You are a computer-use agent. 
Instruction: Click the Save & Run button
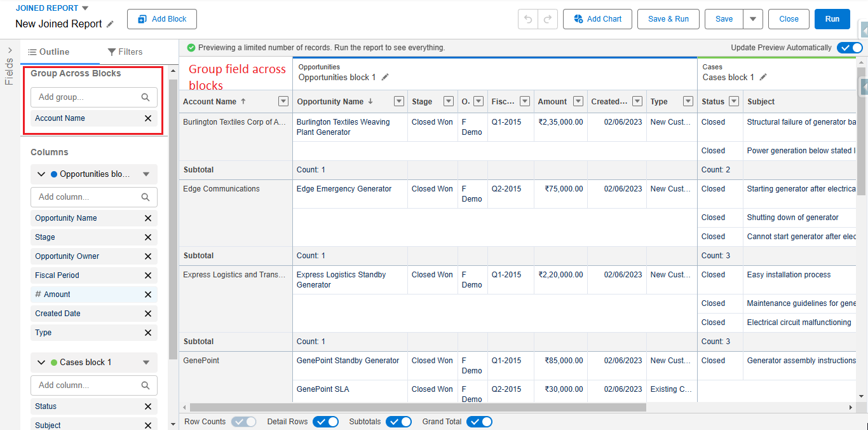(668, 19)
